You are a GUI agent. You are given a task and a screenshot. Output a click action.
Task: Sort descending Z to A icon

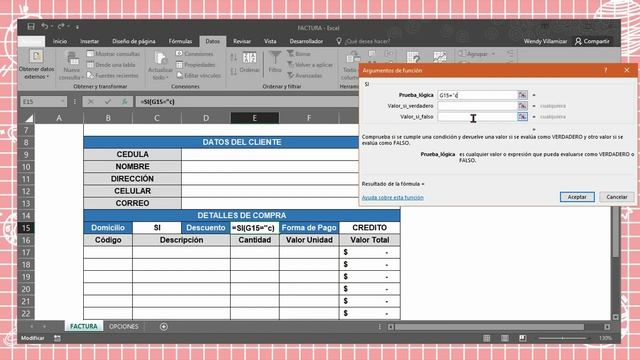(x=233, y=71)
